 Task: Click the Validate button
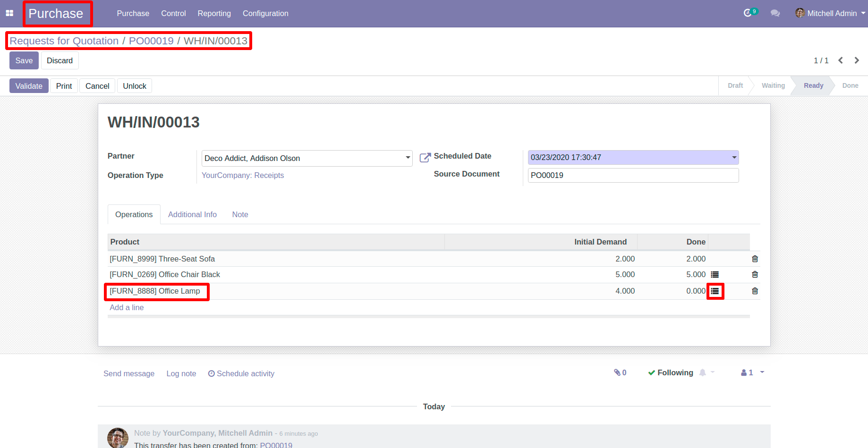(29, 86)
